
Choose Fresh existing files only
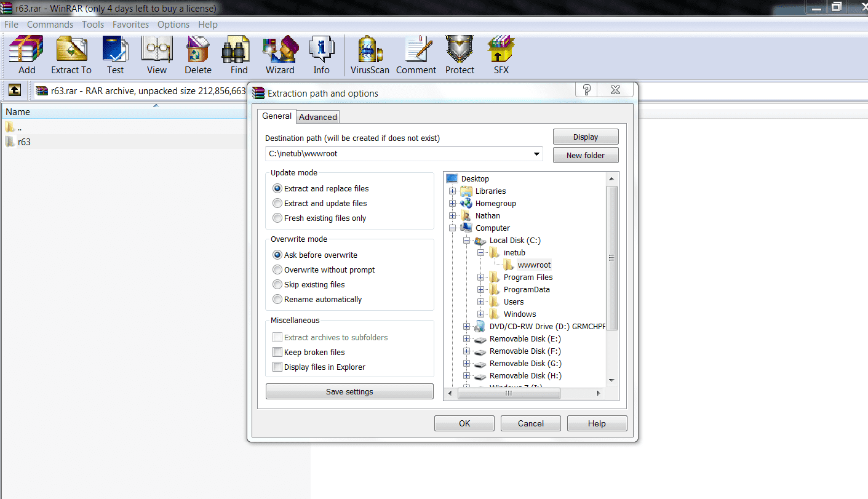[319, 218]
